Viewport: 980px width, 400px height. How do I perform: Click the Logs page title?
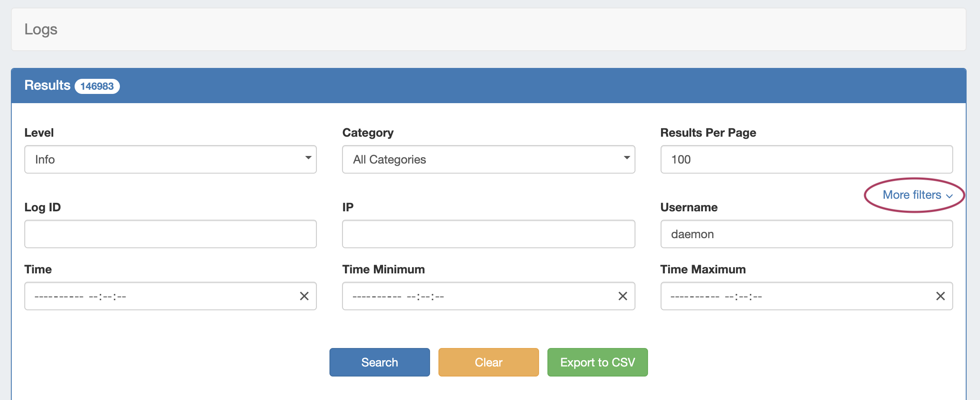41,29
